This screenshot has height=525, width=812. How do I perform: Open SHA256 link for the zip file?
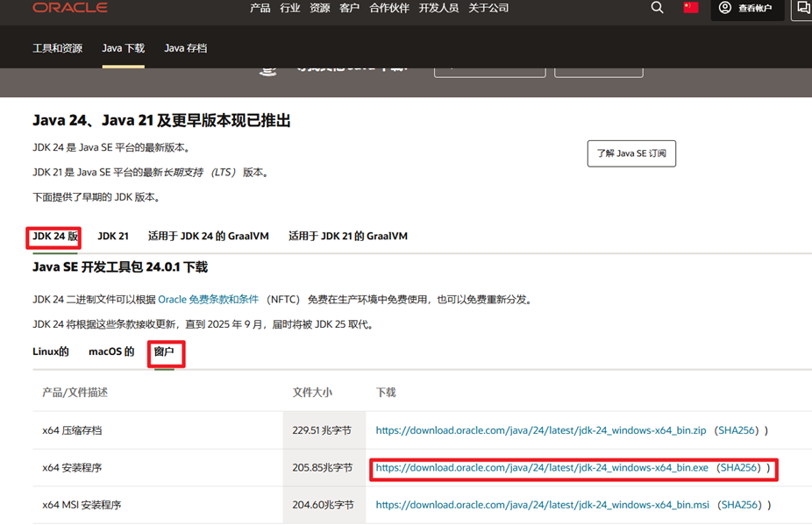[x=737, y=430]
